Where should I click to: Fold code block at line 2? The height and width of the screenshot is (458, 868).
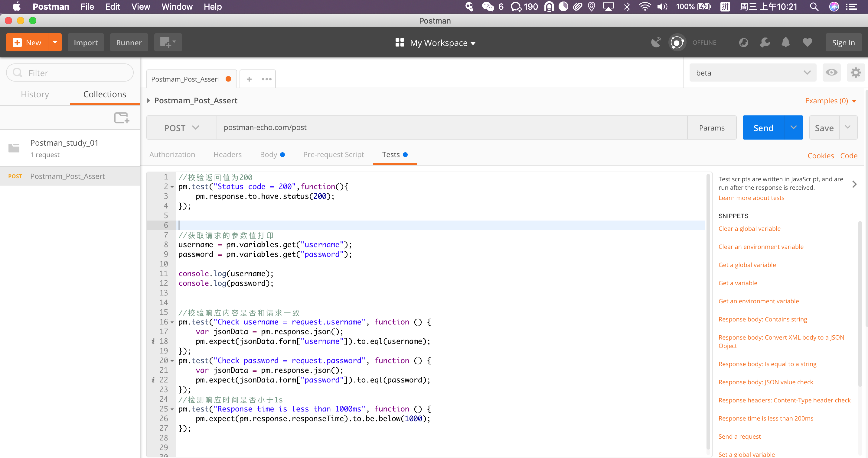coord(172,187)
